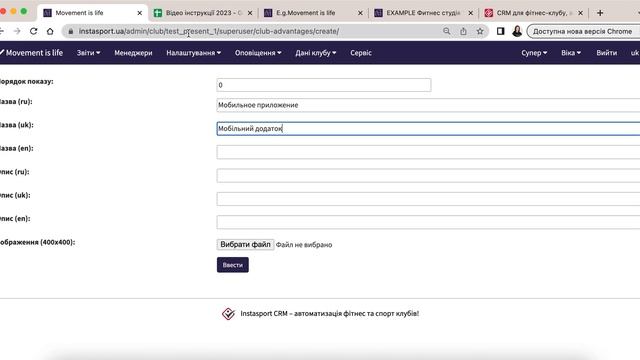
Task: Click Доступна нова версія Chrome button
Action: pyautogui.click(x=583, y=31)
